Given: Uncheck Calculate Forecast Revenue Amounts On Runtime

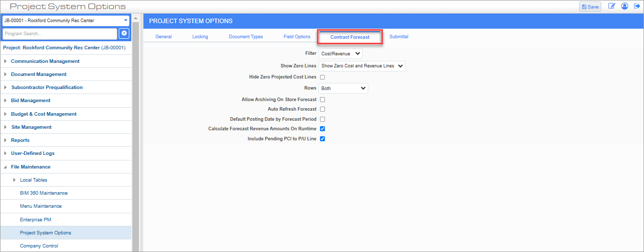Looking at the screenshot, I should (323, 129).
